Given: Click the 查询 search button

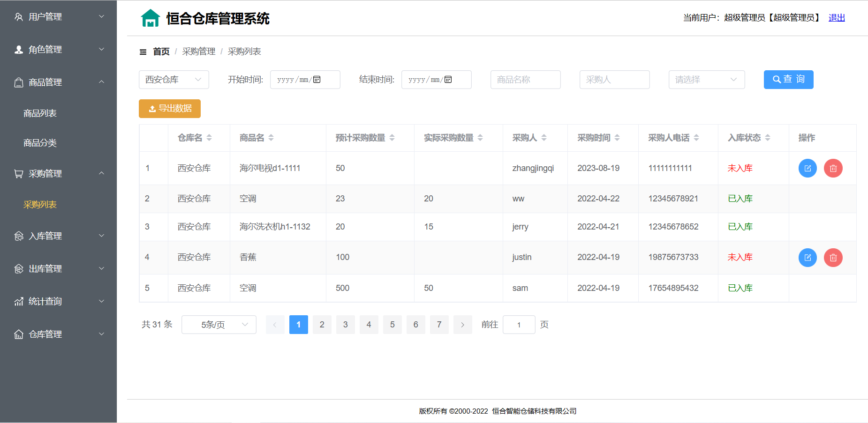Looking at the screenshot, I should pos(789,80).
